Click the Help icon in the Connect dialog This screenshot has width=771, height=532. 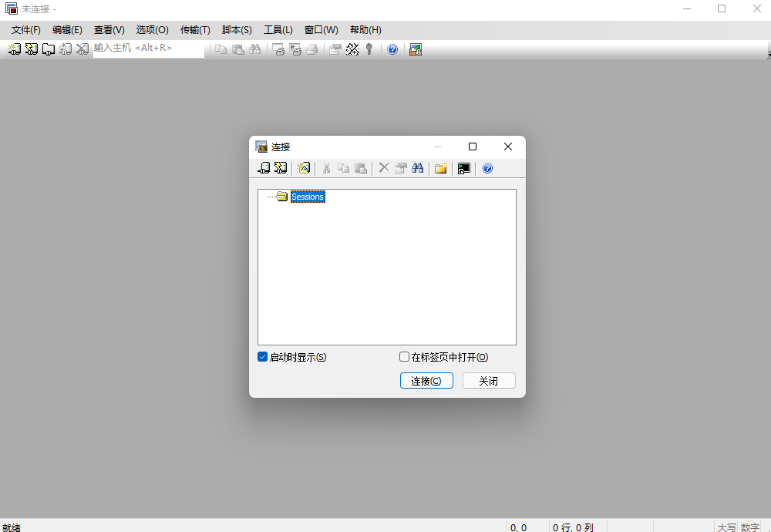(x=487, y=167)
